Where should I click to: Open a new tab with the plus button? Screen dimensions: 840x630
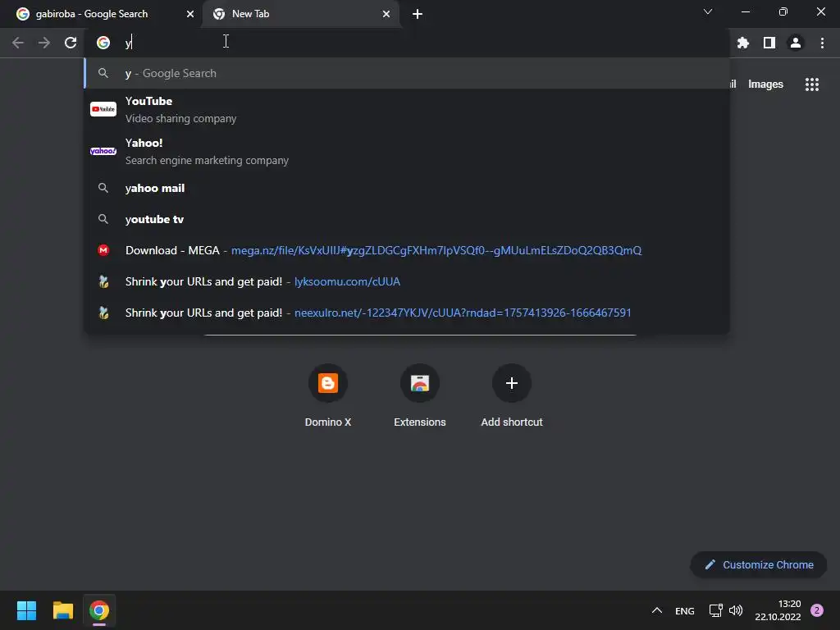(x=418, y=14)
